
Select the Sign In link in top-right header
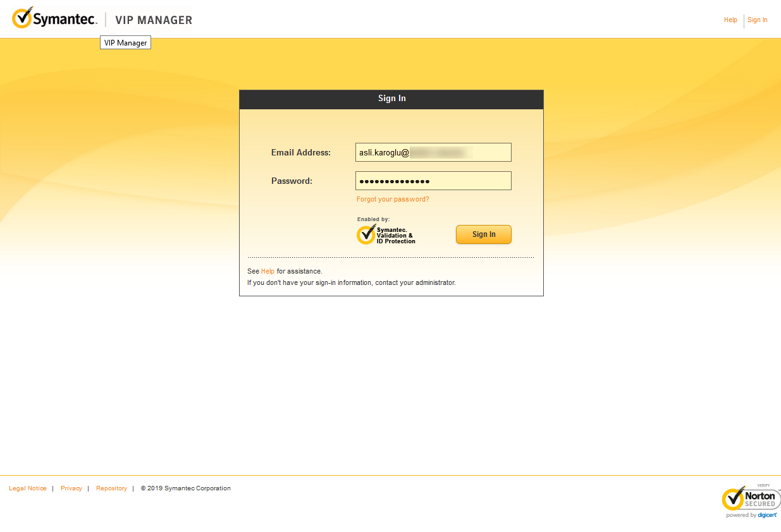point(757,20)
